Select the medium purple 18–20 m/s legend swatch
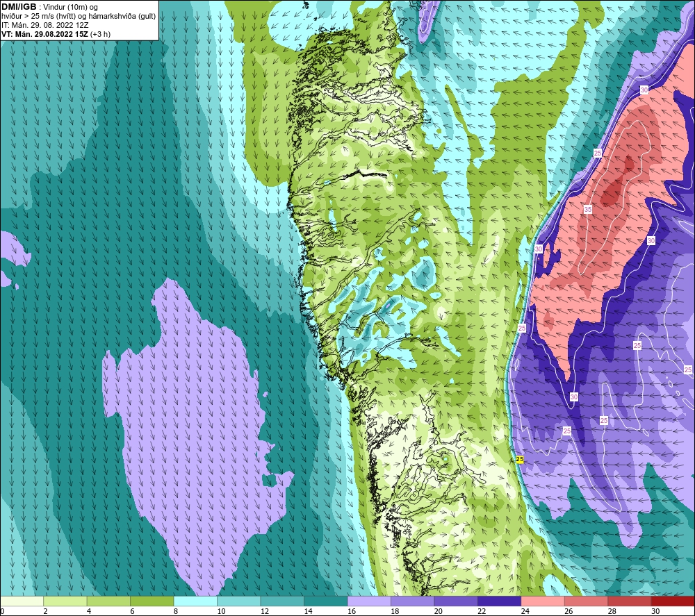The height and width of the screenshot is (616, 695). point(413,601)
